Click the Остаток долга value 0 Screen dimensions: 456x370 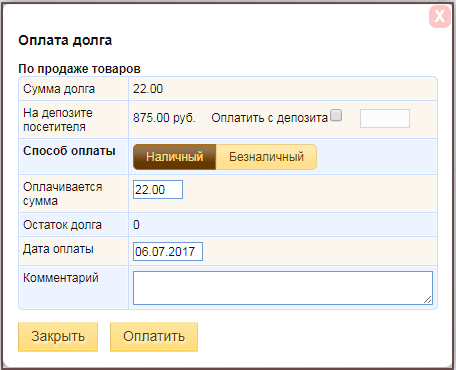tap(136, 225)
